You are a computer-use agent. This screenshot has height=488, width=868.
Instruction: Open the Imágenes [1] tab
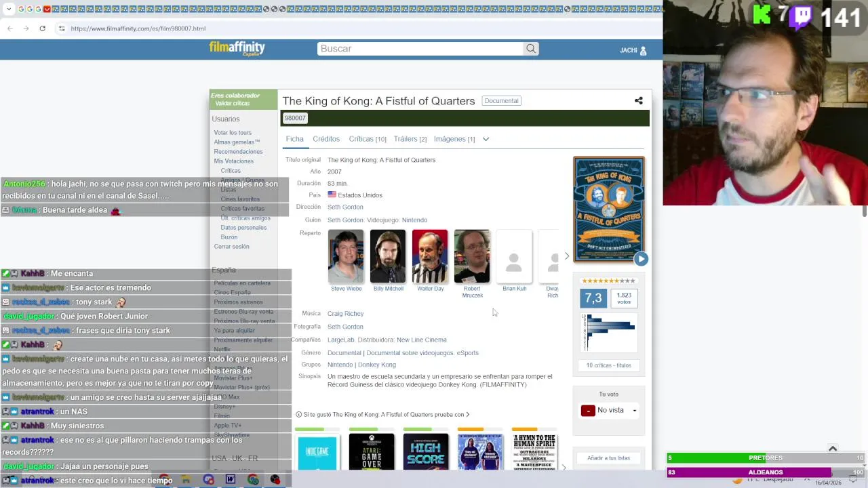(454, 139)
